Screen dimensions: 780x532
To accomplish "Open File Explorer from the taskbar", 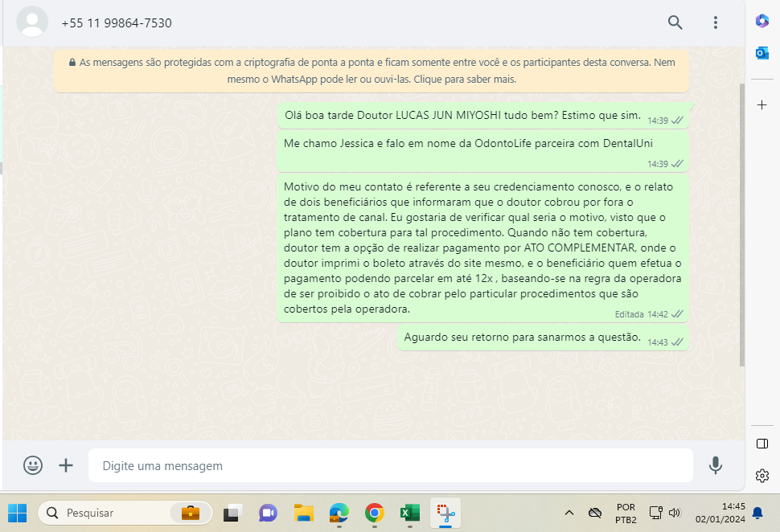I will [303, 513].
